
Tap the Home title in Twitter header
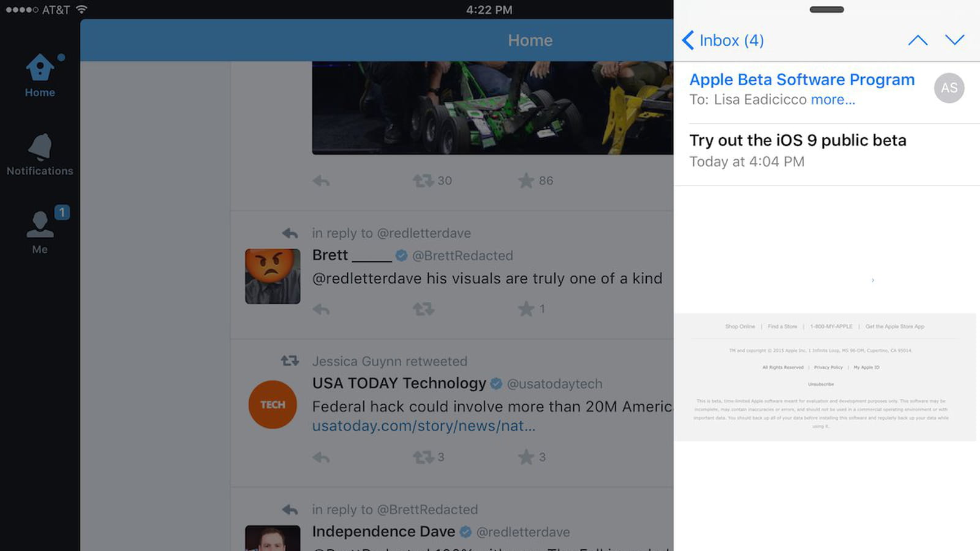(x=530, y=40)
